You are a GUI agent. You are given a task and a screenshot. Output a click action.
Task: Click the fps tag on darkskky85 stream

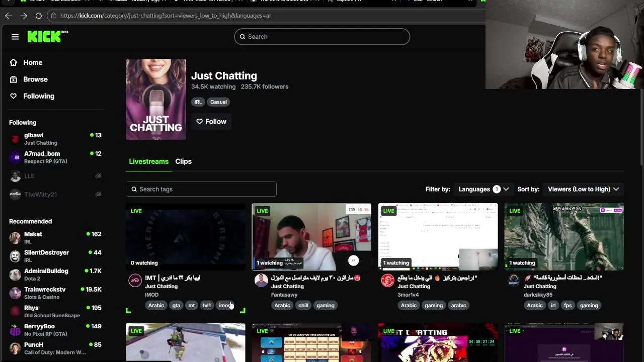[x=568, y=305]
